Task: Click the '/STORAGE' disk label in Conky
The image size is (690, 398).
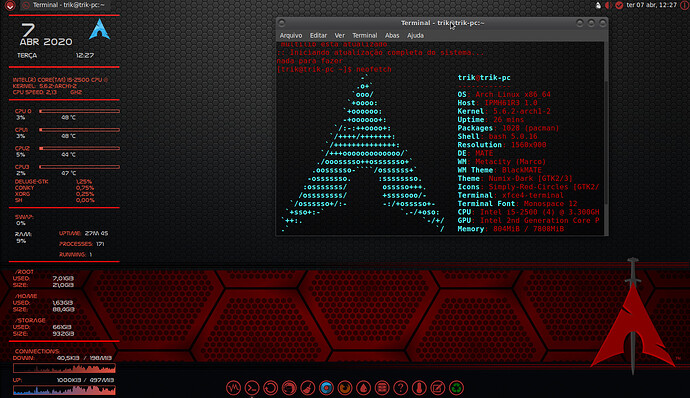Action: (x=30, y=320)
